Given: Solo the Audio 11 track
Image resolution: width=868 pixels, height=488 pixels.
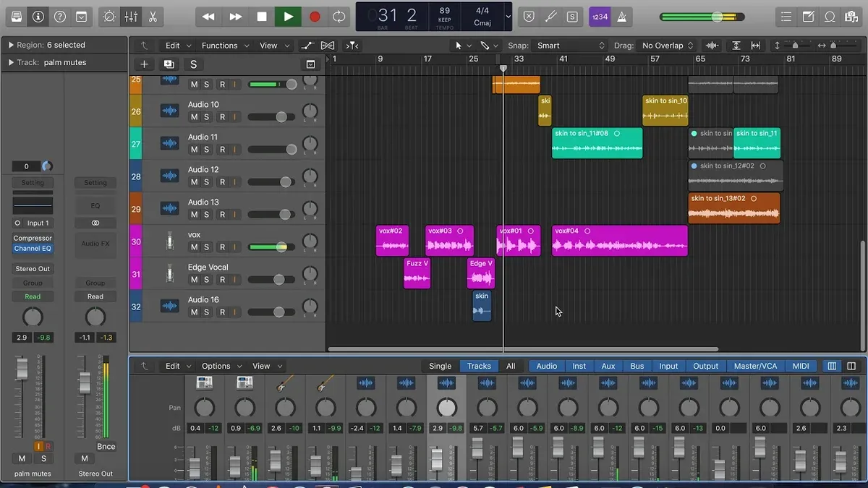Looking at the screenshot, I should 206,150.
